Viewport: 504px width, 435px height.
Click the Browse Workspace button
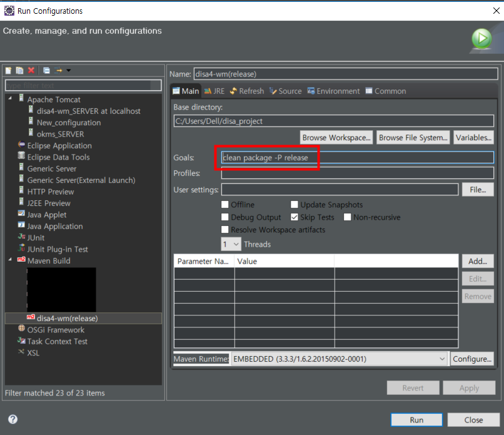click(336, 137)
